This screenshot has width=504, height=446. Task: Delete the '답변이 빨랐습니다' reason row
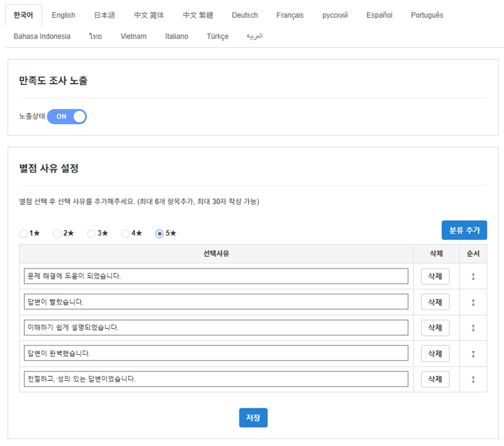point(435,302)
